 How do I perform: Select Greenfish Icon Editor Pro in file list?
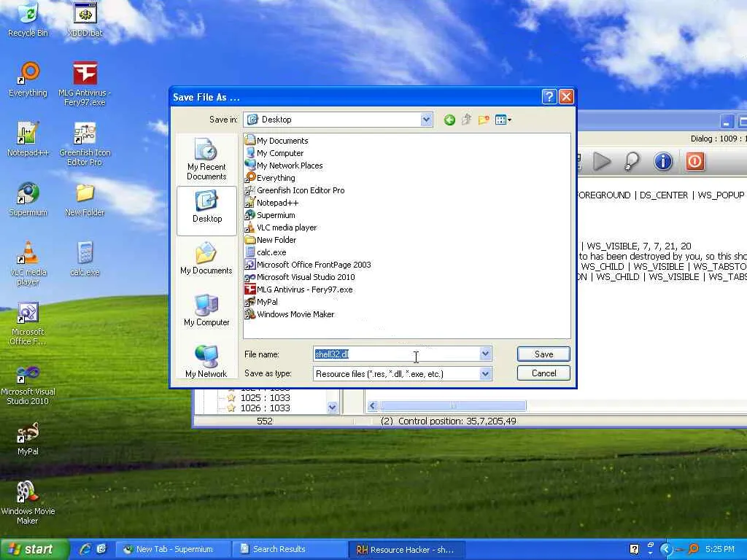295,190
